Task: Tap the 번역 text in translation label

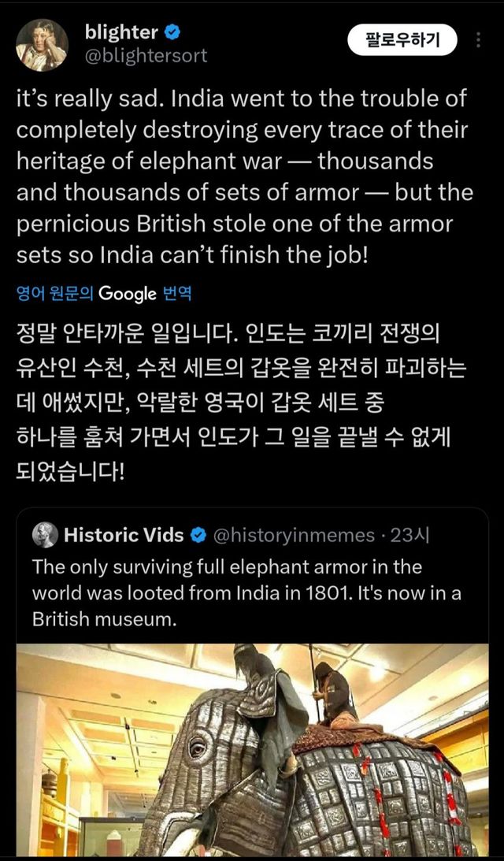Action: point(177,294)
